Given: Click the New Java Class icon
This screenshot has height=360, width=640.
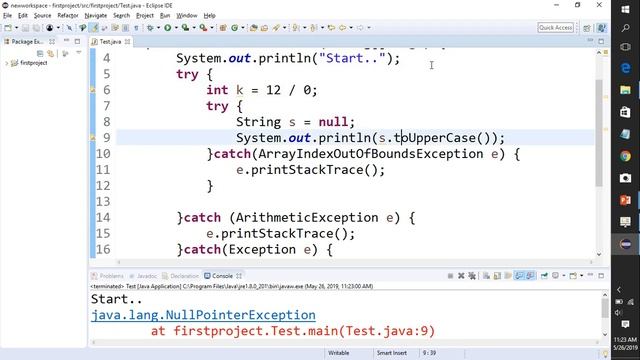Looking at the screenshot, I should pos(235,28).
